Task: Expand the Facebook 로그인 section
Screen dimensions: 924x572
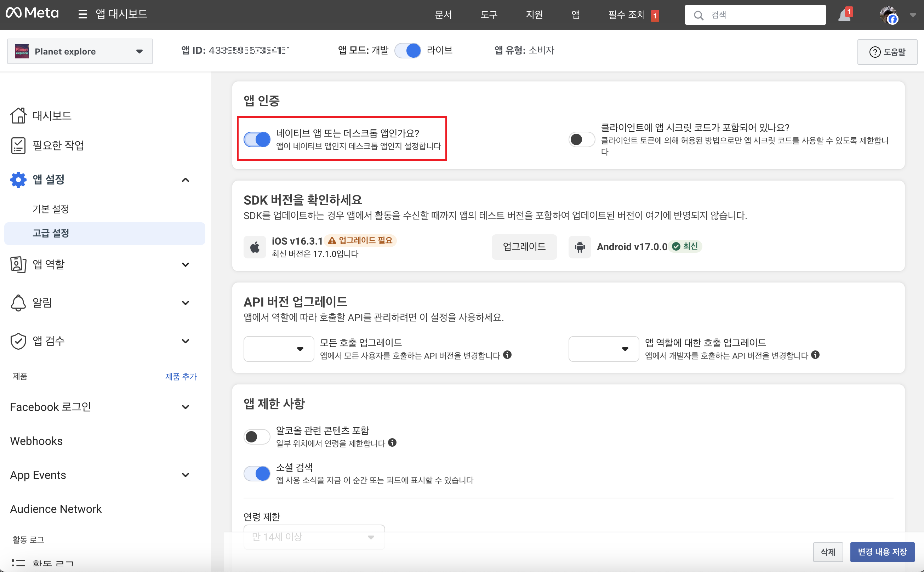Action: [186, 407]
